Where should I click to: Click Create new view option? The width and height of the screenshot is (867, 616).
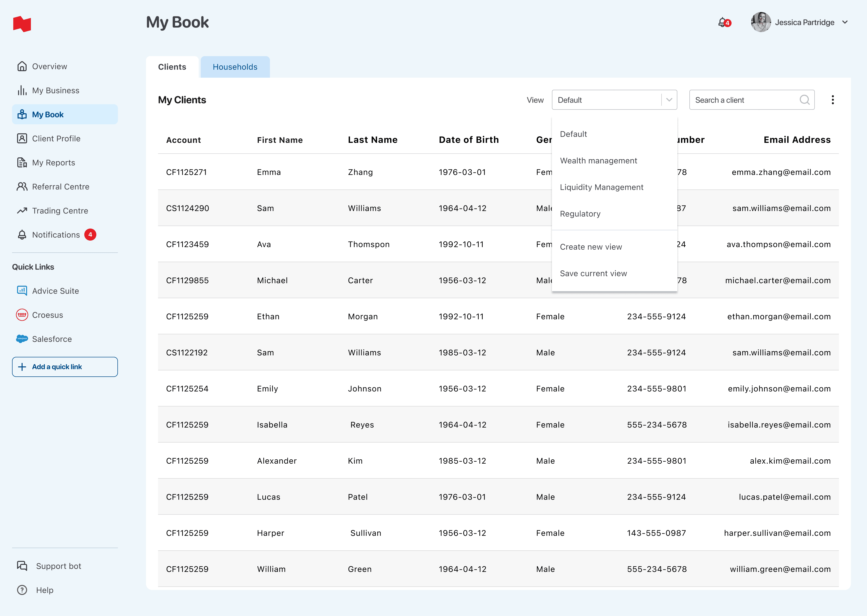pyautogui.click(x=591, y=247)
